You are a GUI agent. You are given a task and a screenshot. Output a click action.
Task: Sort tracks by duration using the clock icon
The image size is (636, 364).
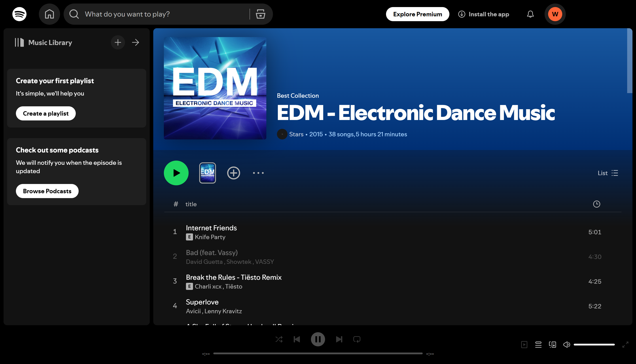point(597,204)
